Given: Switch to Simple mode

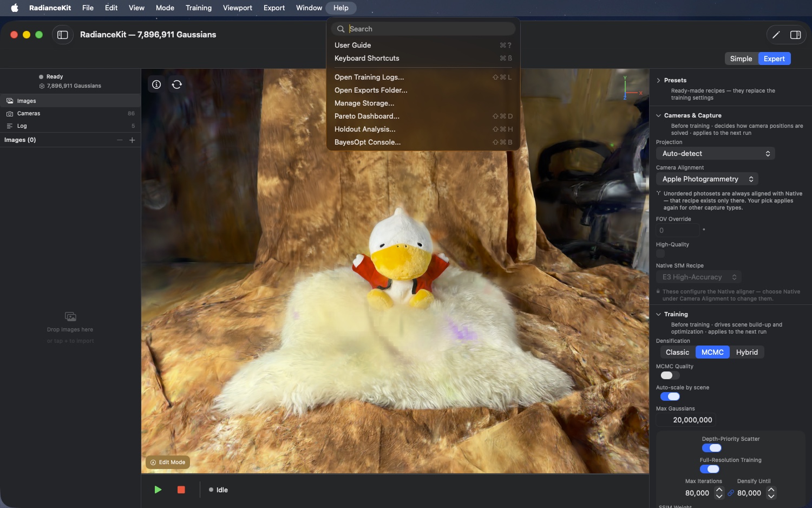Looking at the screenshot, I should (x=741, y=59).
